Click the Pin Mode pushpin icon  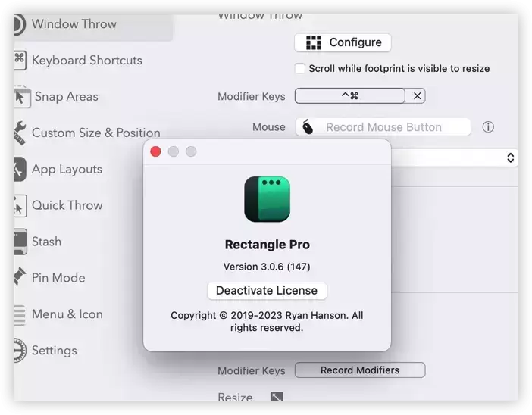point(20,276)
